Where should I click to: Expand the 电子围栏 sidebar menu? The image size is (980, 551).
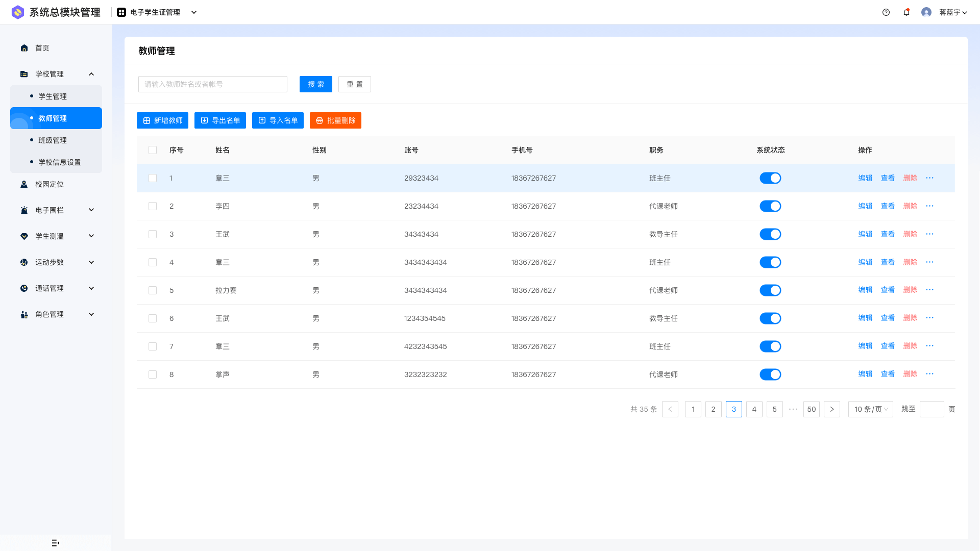(91, 210)
